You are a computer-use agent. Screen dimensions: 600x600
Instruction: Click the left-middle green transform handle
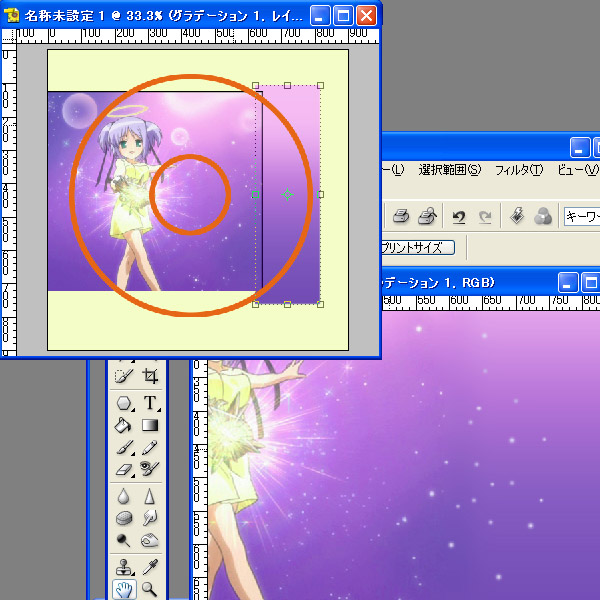click(x=256, y=194)
